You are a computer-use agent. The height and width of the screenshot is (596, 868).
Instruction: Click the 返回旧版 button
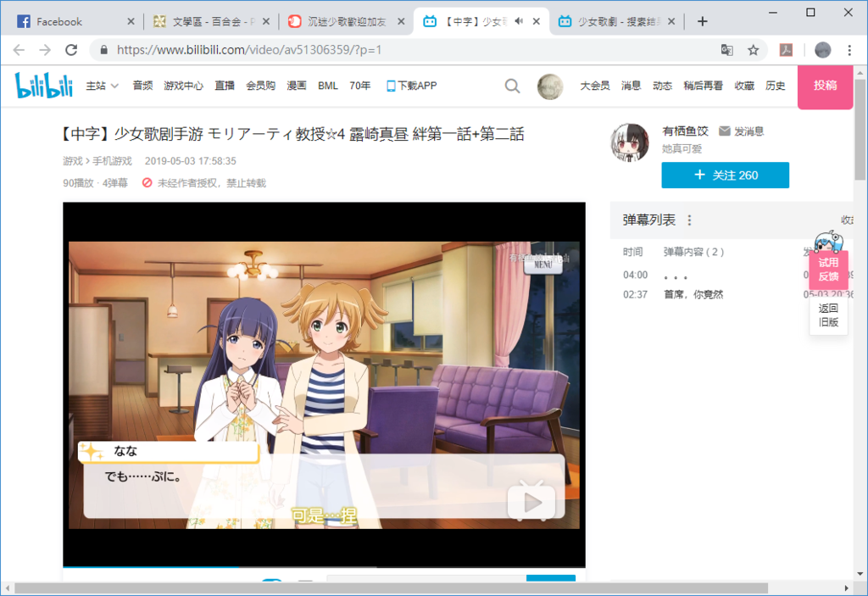[x=828, y=315]
